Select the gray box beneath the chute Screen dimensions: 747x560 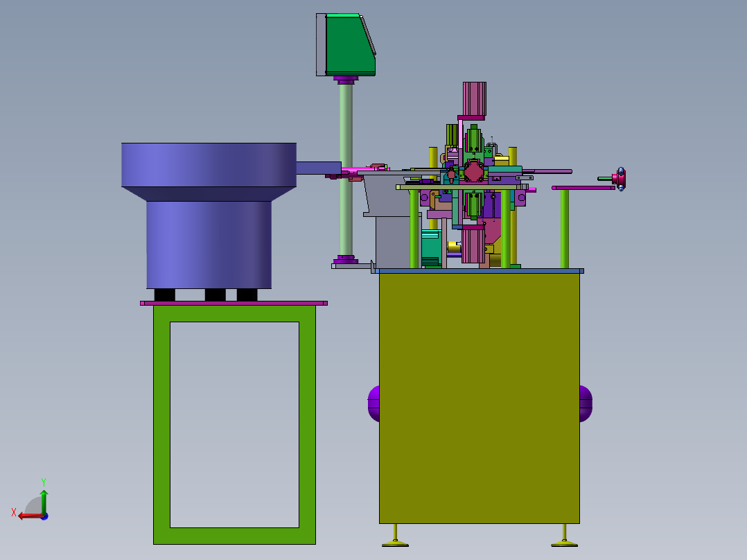[392, 242]
